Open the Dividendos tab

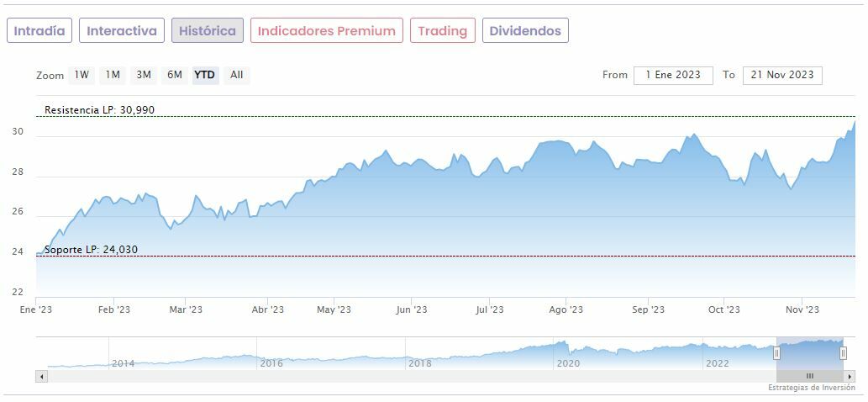pyautogui.click(x=525, y=31)
